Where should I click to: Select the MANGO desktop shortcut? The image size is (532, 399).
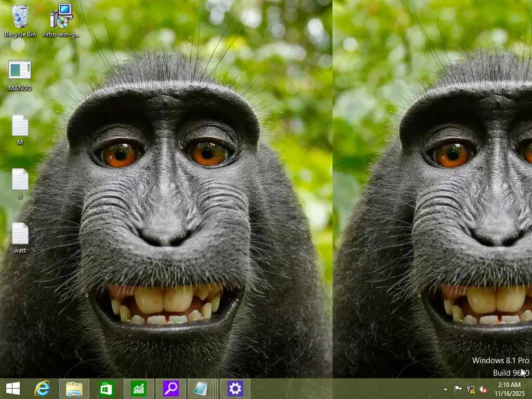[x=20, y=76]
